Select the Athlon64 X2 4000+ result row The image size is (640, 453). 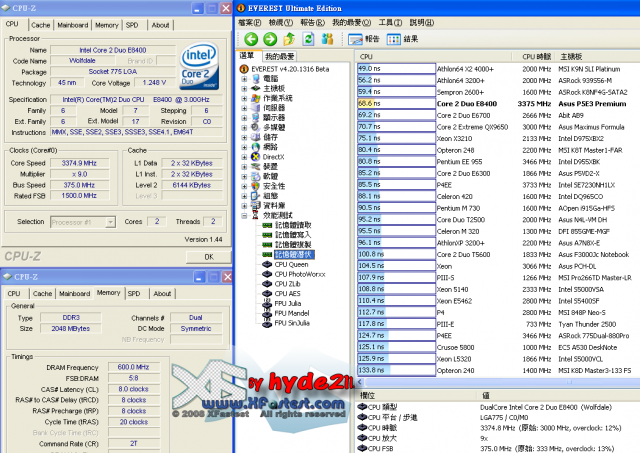(x=498, y=69)
